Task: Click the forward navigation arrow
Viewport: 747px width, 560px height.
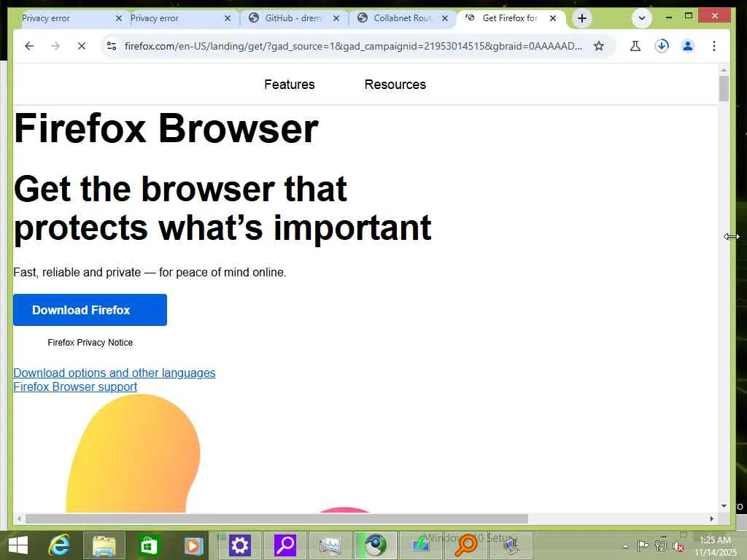Action: 55,46
